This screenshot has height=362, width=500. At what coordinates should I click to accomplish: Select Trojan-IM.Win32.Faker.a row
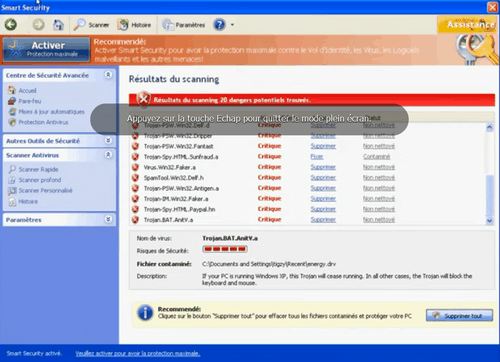[307, 199]
